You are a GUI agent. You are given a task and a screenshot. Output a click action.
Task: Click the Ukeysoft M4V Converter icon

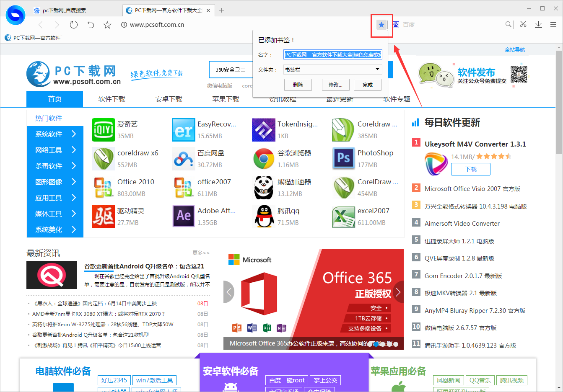click(x=436, y=164)
